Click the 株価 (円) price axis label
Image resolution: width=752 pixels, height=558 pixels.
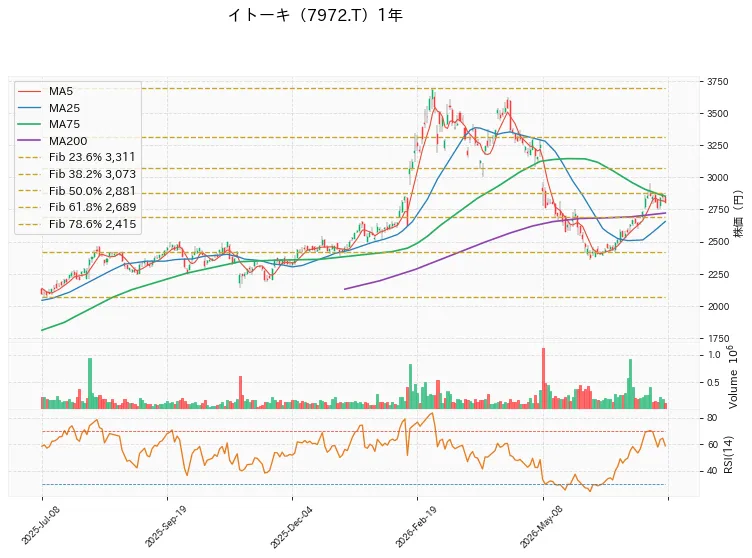point(738,213)
